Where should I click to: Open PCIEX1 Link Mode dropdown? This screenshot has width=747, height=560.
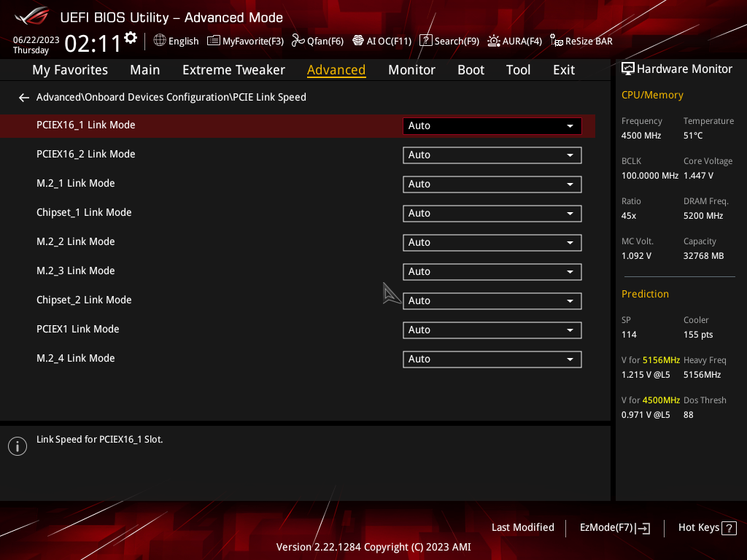(x=492, y=330)
